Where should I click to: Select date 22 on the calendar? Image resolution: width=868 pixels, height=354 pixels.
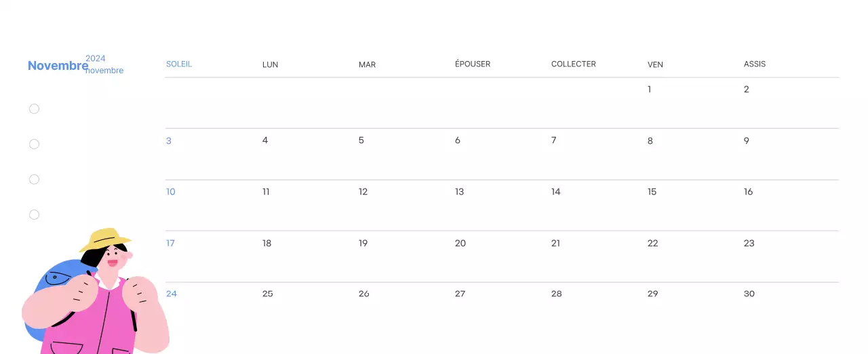653,243
